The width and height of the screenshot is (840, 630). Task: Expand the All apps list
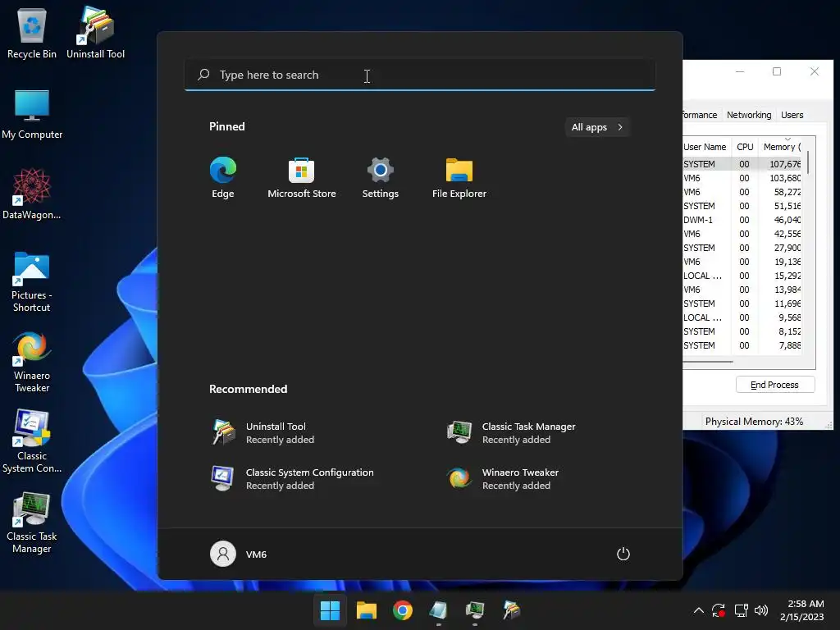coord(597,127)
